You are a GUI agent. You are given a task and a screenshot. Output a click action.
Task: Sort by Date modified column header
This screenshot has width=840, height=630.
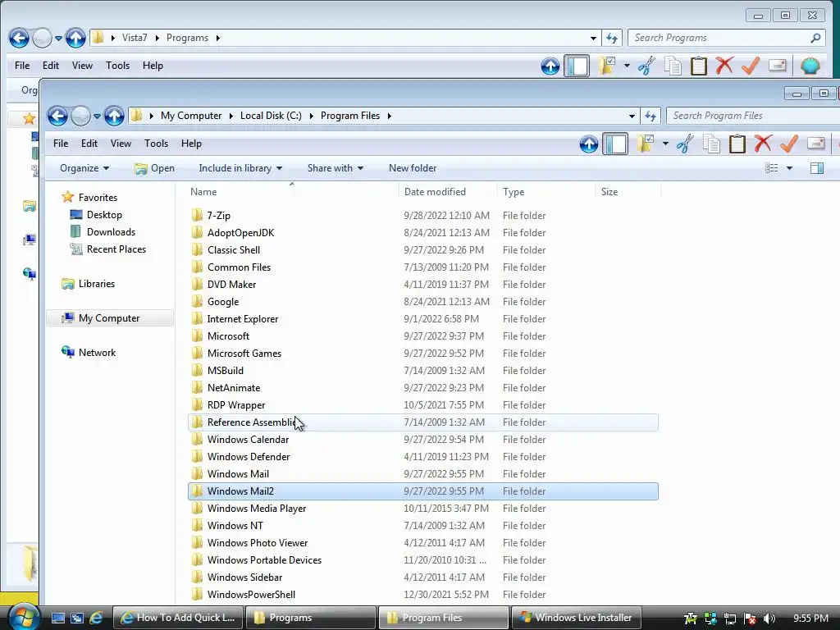(x=448, y=192)
